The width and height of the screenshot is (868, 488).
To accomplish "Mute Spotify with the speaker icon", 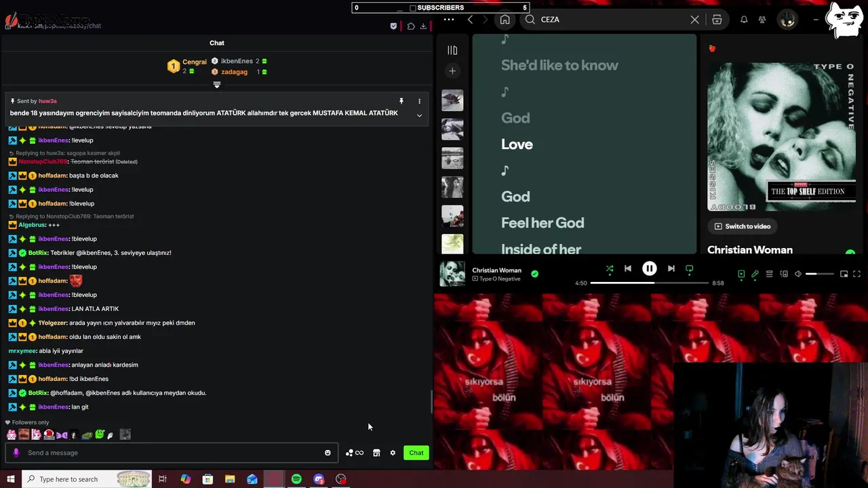I will [798, 274].
